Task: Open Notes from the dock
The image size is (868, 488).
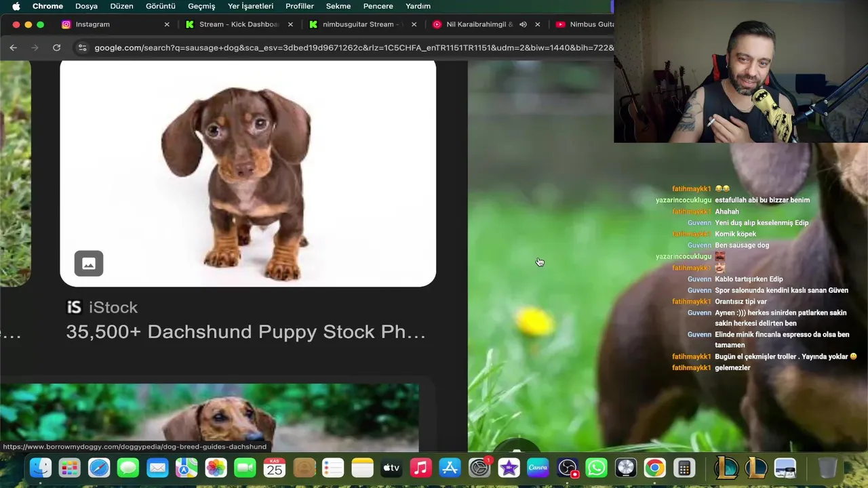Action: point(362,468)
